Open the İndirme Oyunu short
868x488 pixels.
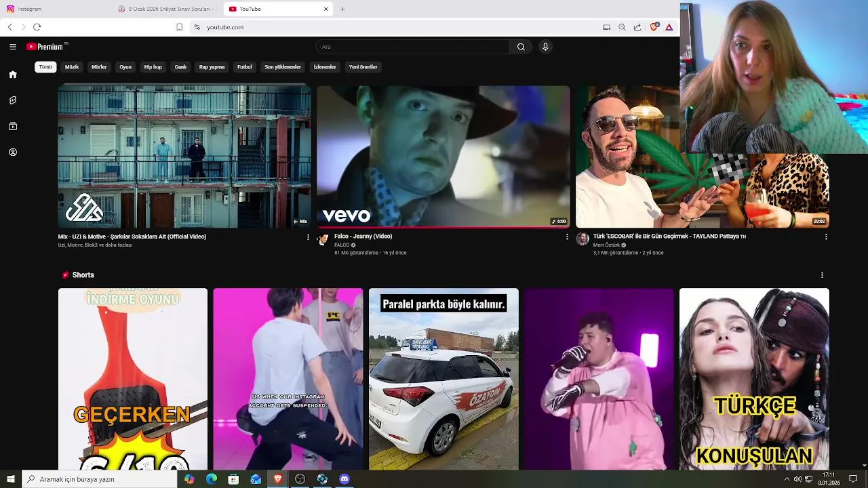133,379
